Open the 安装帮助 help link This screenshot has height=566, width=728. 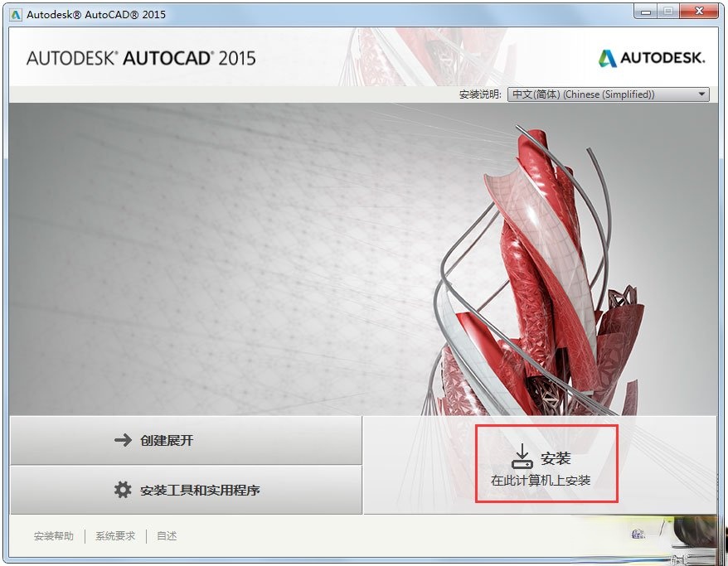(54, 536)
